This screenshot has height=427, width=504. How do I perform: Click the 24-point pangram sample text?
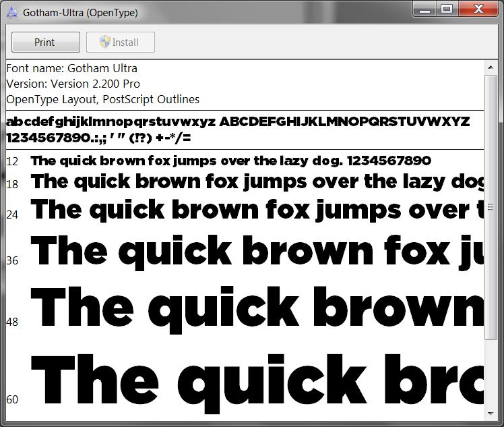[257, 210]
